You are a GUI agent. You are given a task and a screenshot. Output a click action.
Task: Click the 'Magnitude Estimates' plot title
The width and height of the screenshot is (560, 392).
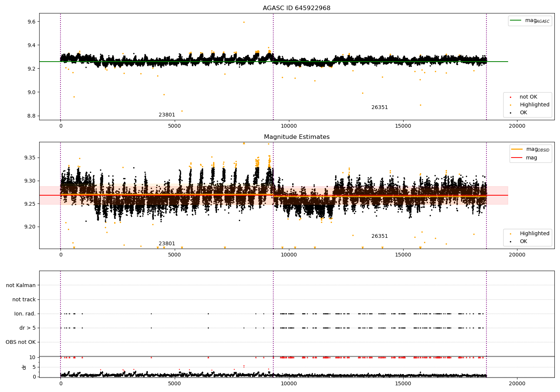tap(296, 137)
